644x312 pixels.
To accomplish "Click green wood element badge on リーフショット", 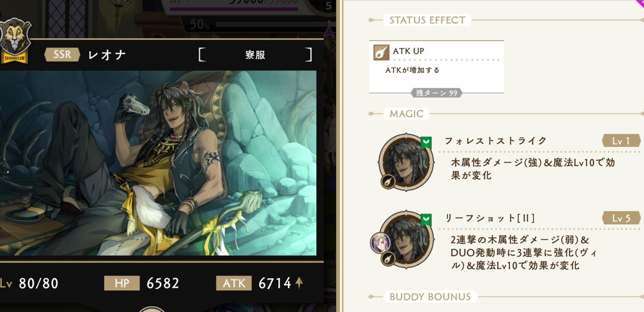I will pos(426,220).
